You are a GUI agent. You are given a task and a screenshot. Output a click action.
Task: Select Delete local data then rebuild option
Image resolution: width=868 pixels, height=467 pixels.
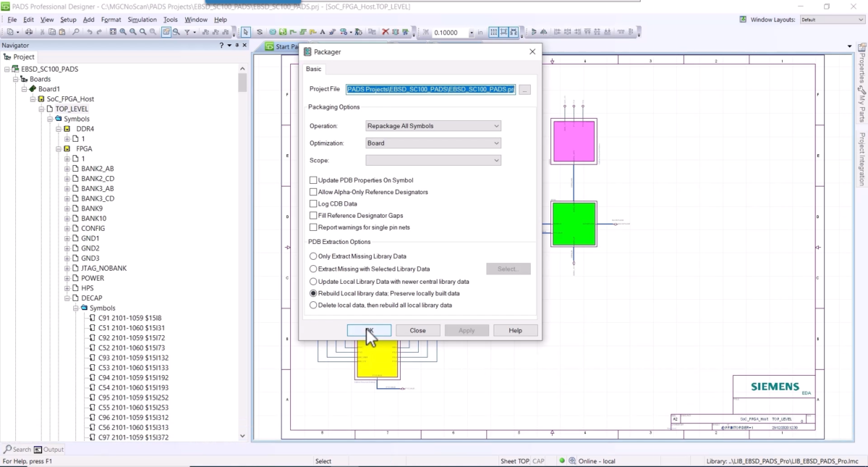tap(313, 305)
